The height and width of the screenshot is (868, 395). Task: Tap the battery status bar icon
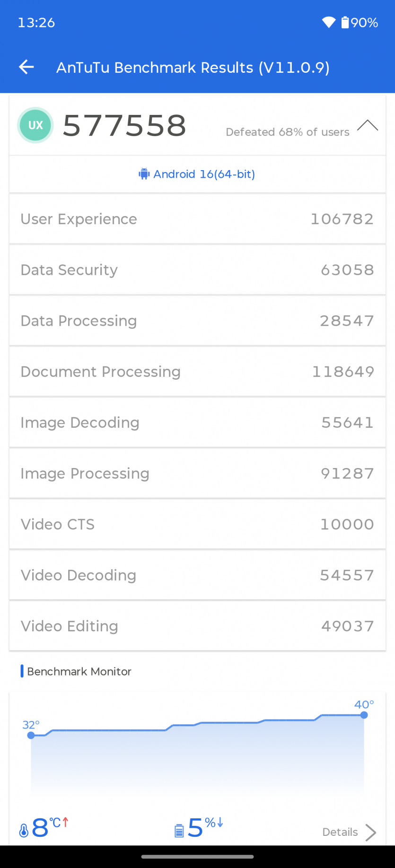345,22
